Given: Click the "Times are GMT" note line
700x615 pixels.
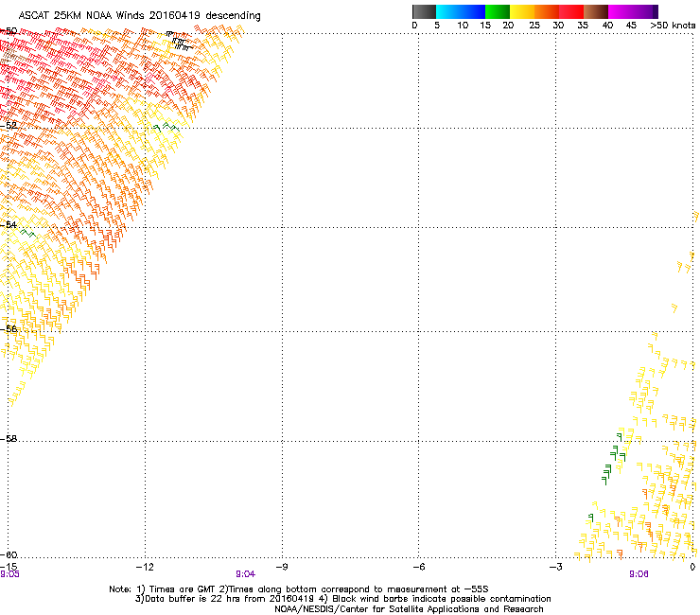Looking at the screenshot, I should pos(299,589).
